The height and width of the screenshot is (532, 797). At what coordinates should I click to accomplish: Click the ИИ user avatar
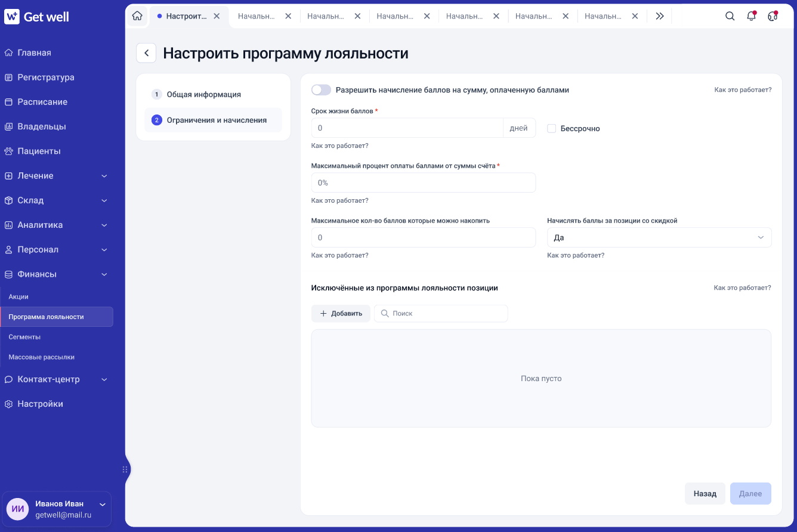[18, 509]
